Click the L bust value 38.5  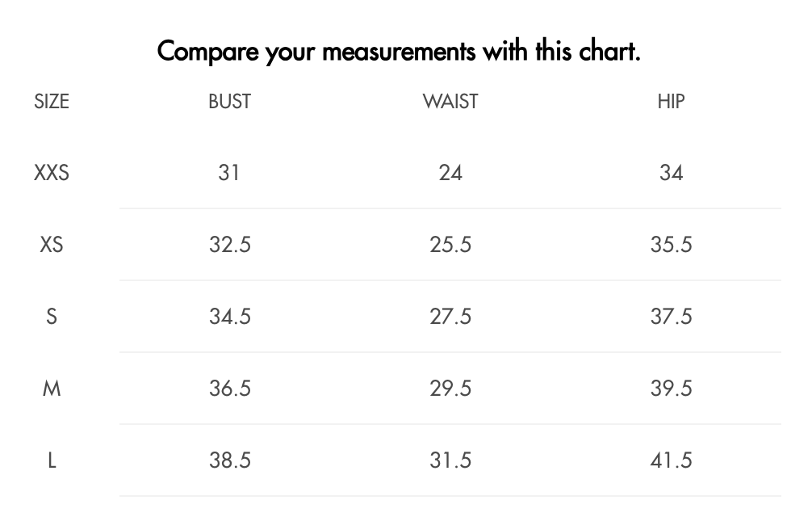(229, 460)
